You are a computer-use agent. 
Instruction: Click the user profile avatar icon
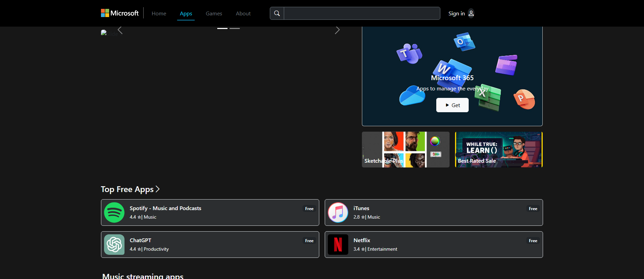click(471, 13)
